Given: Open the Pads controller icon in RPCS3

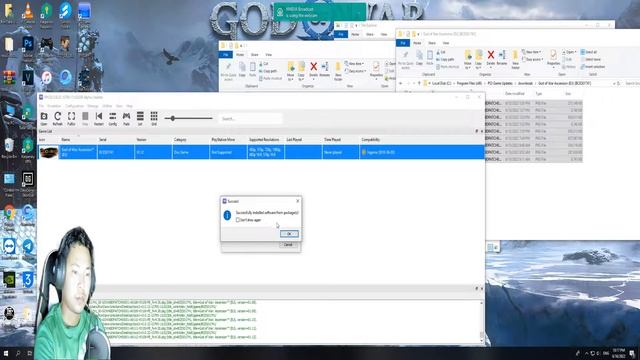Looking at the screenshot, I should tap(127, 118).
